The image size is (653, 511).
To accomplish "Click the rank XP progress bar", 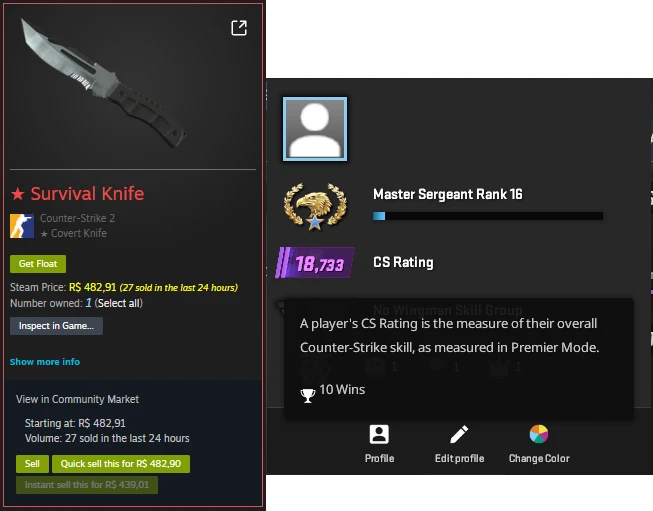I will click(x=488, y=216).
